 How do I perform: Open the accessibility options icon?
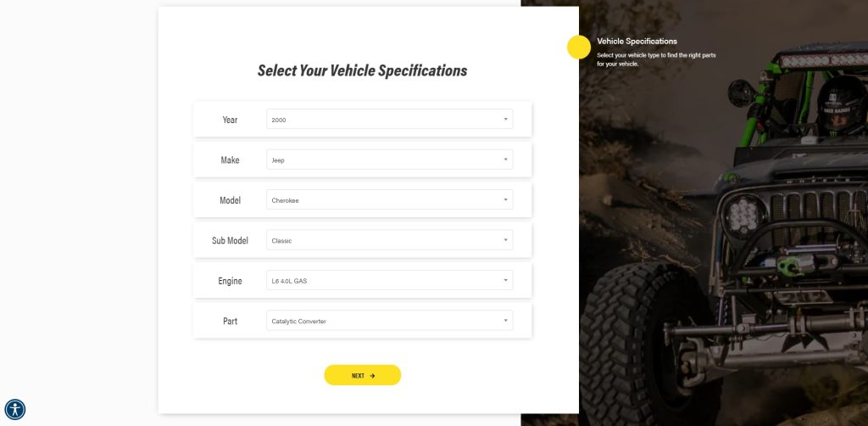click(x=15, y=410)
